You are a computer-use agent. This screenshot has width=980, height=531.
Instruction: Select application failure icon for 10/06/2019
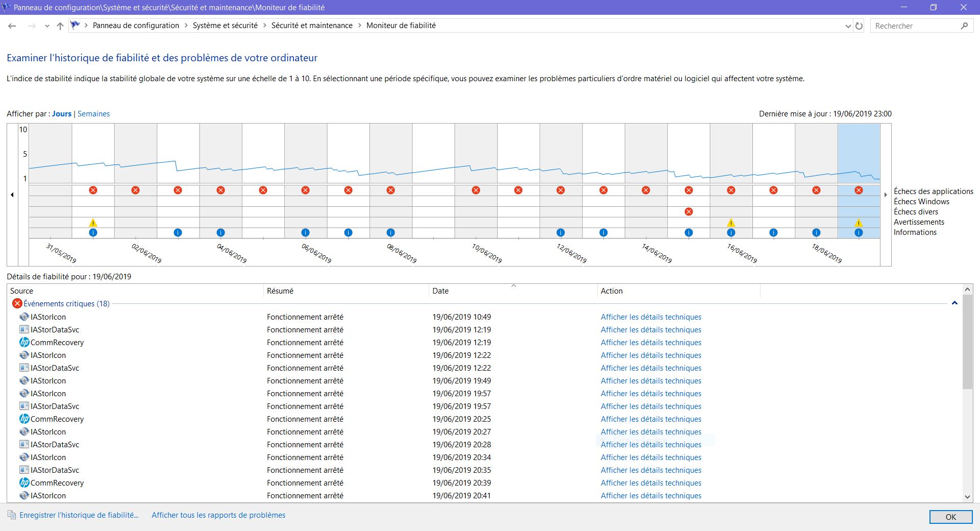[x=476, y=190]
